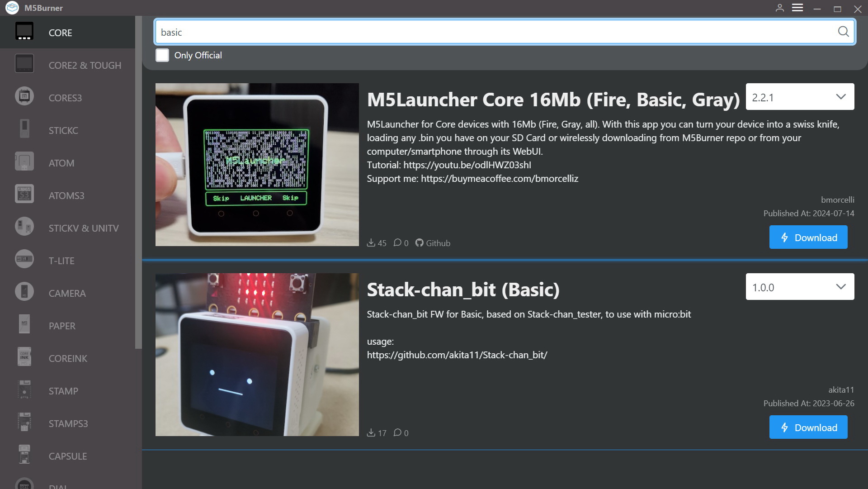Select the STICKC device icon
This screenshot has height=489, width=868.
coord(24,129)
